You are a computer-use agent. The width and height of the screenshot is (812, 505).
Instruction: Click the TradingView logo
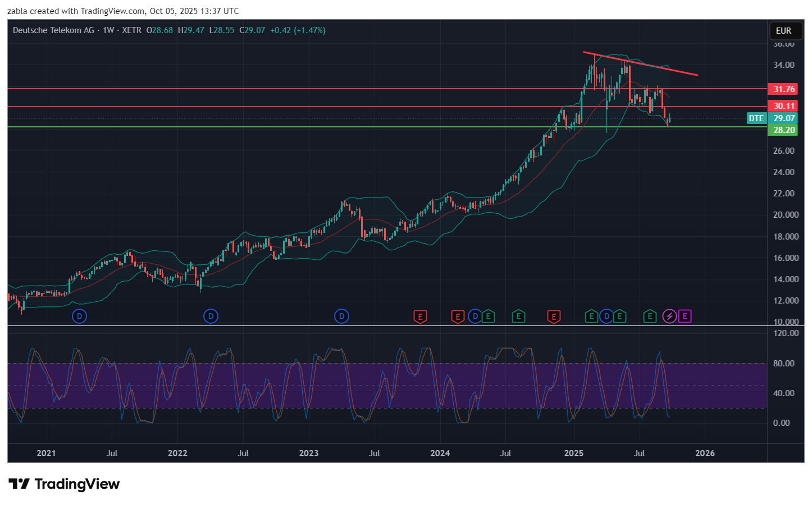64,484
